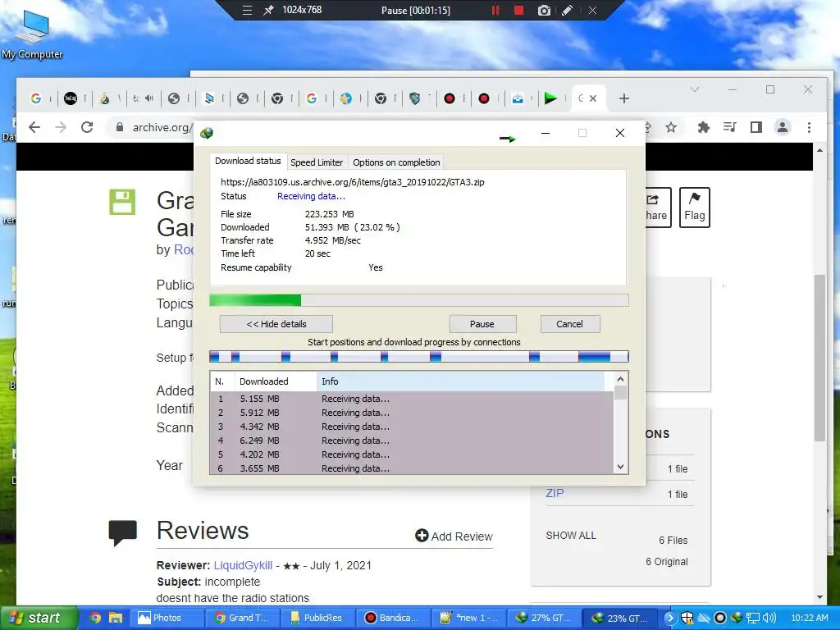Open Chrome's tab search chevron
The image size is (840, 630).
click(694, 89)
